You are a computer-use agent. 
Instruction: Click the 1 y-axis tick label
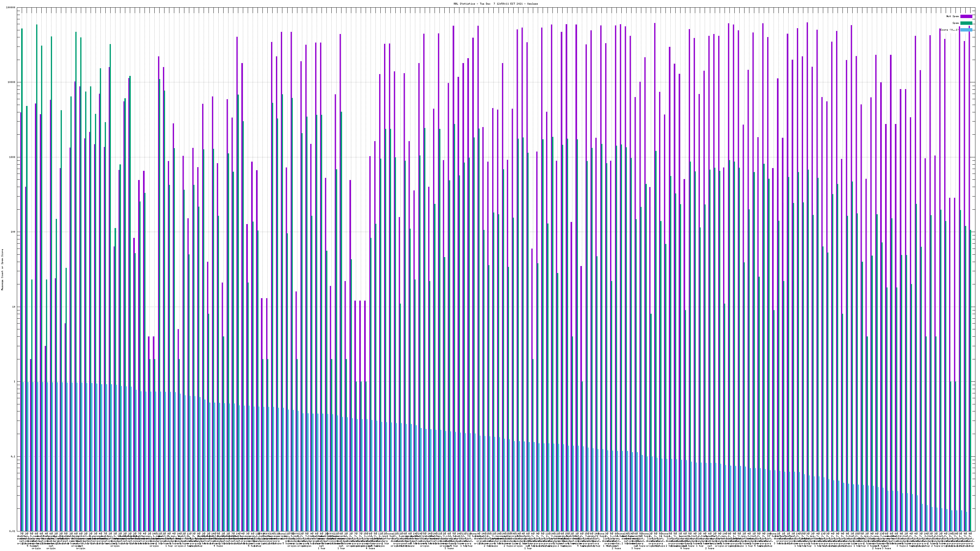click(15, 382)
